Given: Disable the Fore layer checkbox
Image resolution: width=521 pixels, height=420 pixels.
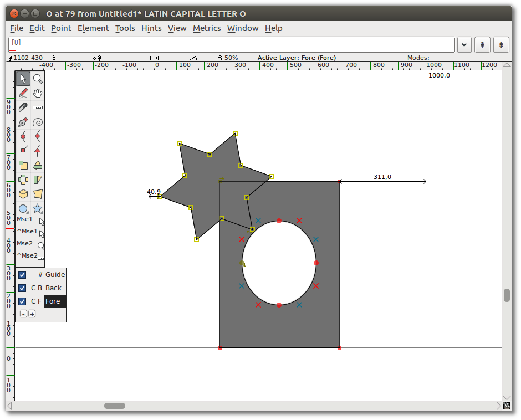Looking at the screenshot, I should (22, 301).
